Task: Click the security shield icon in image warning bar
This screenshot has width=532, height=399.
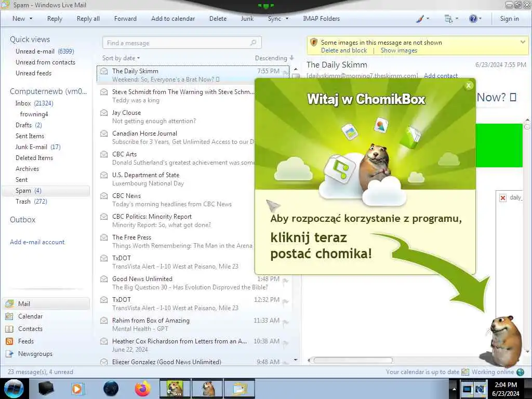Action: pos(314,43)
